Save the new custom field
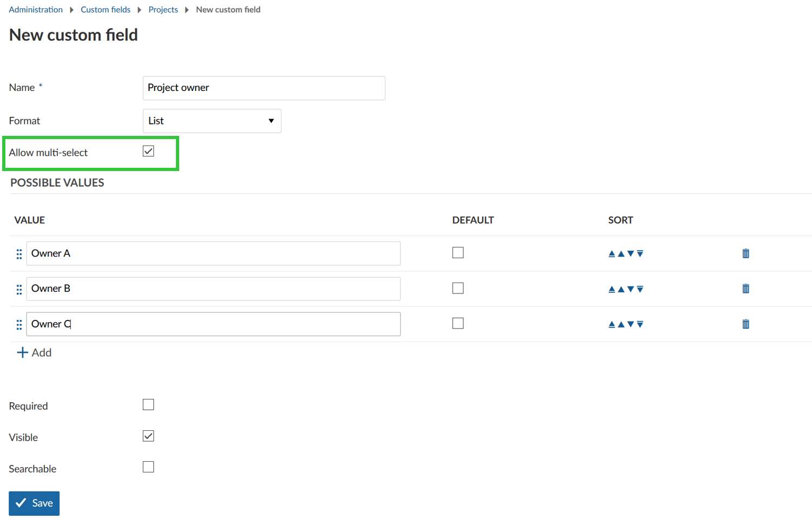 [34, 503]
